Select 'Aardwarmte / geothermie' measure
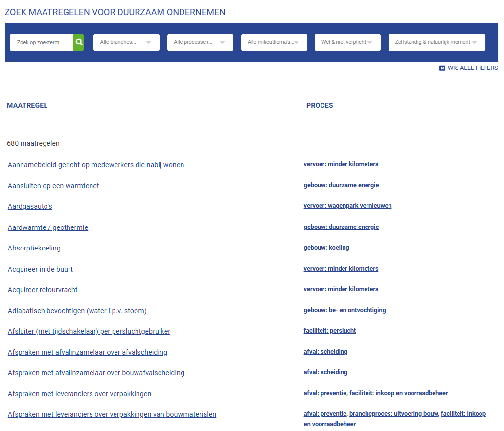The image size is (504, 431). [48, 227]
